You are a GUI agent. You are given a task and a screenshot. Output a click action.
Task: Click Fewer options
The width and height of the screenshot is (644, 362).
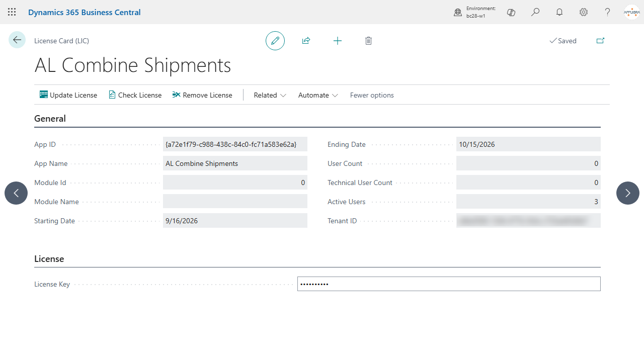[372, 95]
